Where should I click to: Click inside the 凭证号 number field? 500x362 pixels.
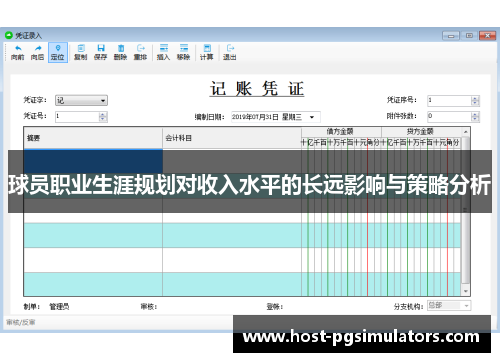(77, 116)
